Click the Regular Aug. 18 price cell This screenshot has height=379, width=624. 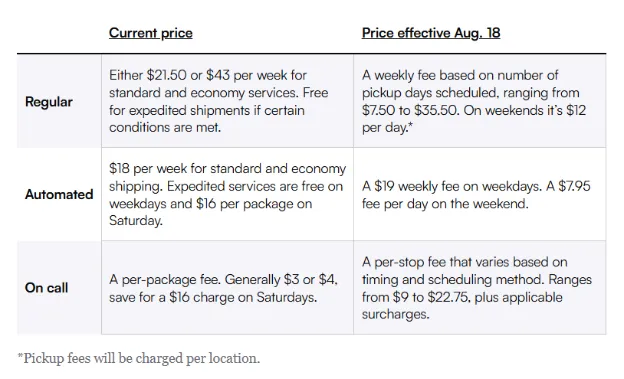pyautogui.click(x=480, y=101)
